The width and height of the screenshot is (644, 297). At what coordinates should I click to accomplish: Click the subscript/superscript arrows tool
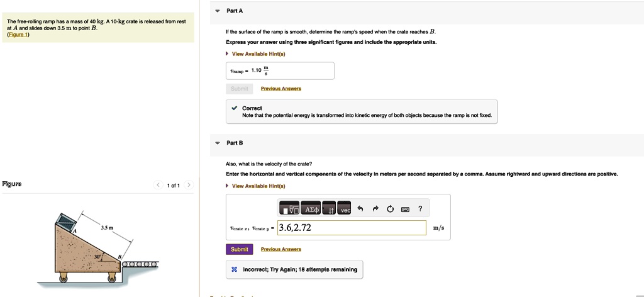[x=330, y=210]
